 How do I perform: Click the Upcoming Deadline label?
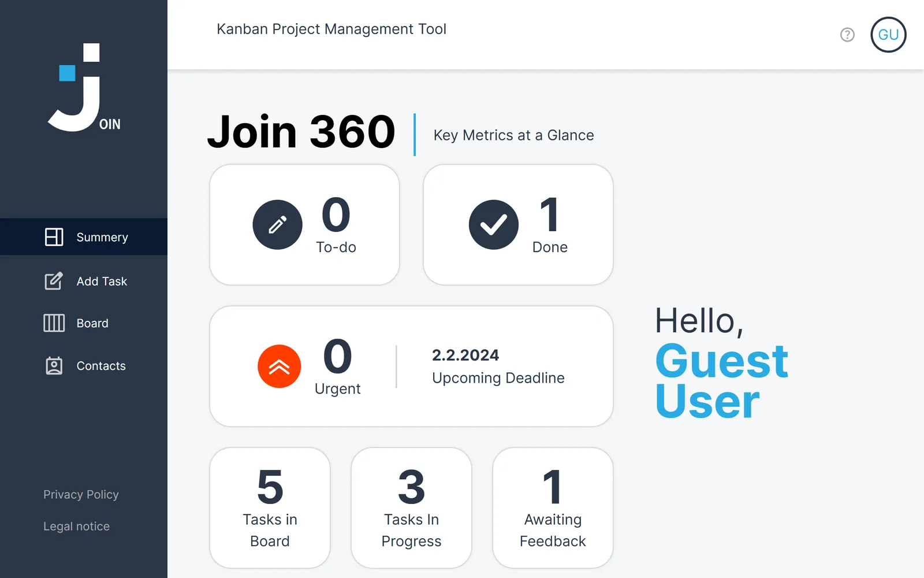tap(498, 378)
